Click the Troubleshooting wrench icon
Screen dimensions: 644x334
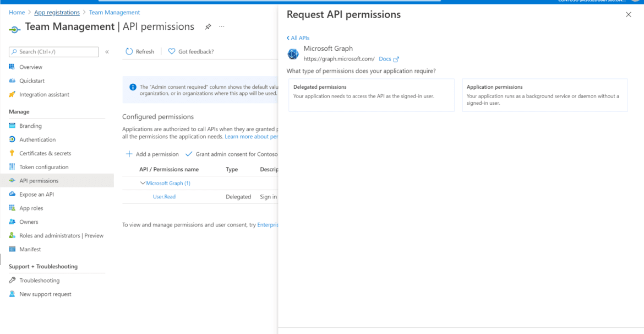12,281
